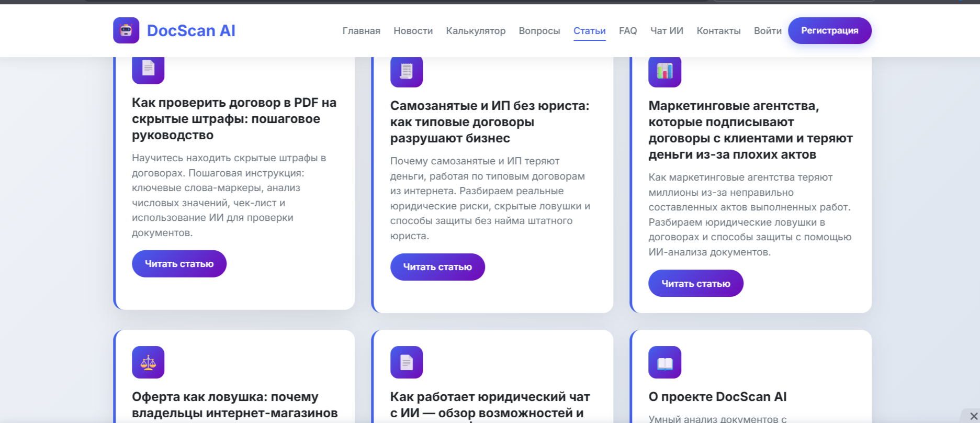Open the О проекте DocScan AI title
Viewport: 980px width, 423px height.
(x=718, y=397)
